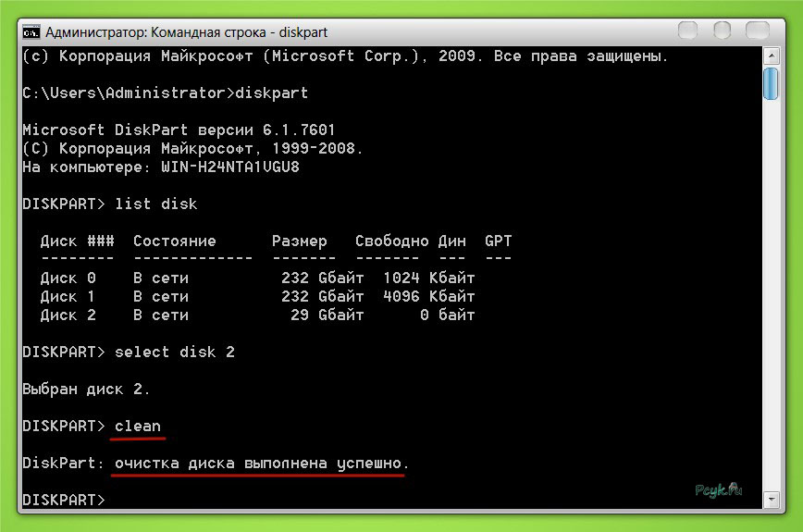Minimize the command prompt window

coord(687,31)
